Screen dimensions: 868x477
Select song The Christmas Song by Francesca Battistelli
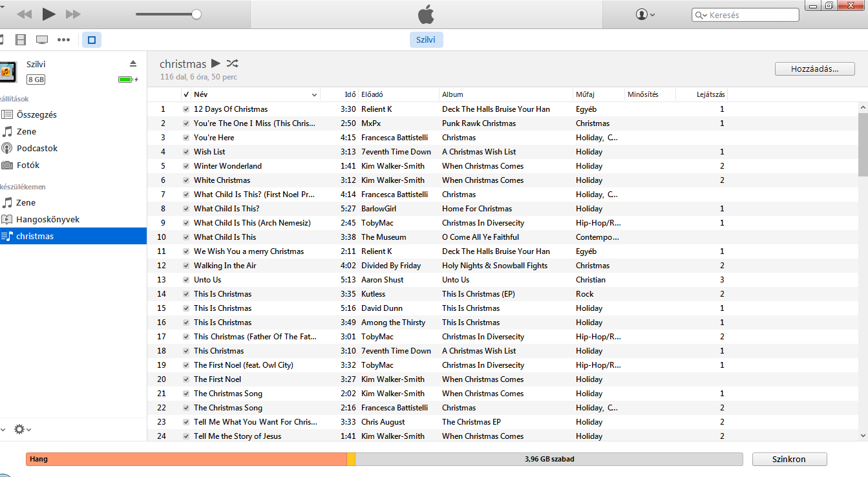coord(228,408)
